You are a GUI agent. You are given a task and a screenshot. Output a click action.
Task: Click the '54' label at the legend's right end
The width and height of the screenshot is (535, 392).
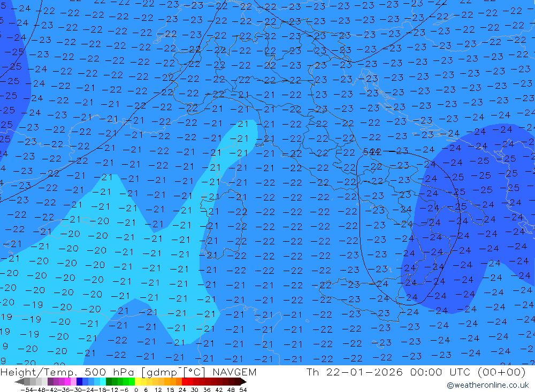coord(243,390)
